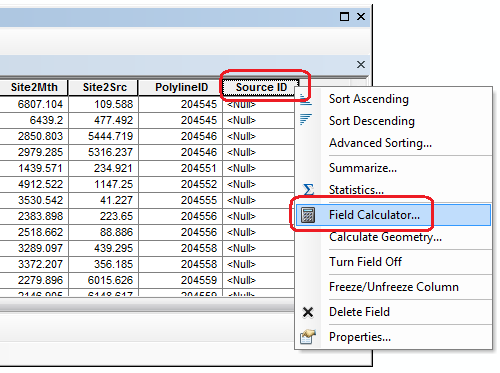Select cell with value 1439.571
Viewport: 500px width, 373px height.
click(34, 168)
